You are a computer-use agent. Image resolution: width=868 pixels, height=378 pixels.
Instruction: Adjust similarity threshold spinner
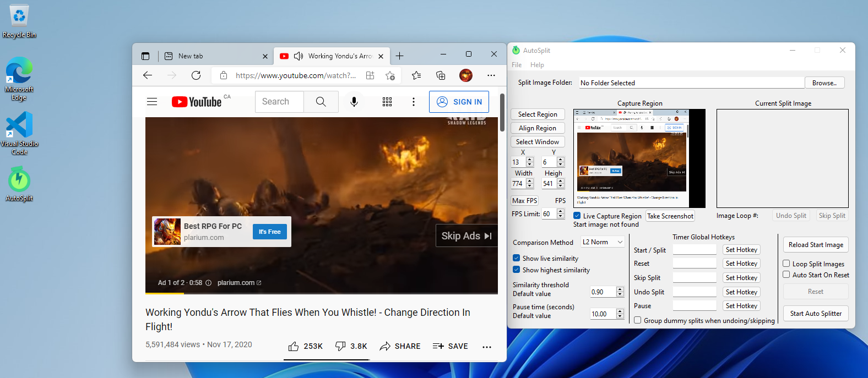(x=620, y=292)
